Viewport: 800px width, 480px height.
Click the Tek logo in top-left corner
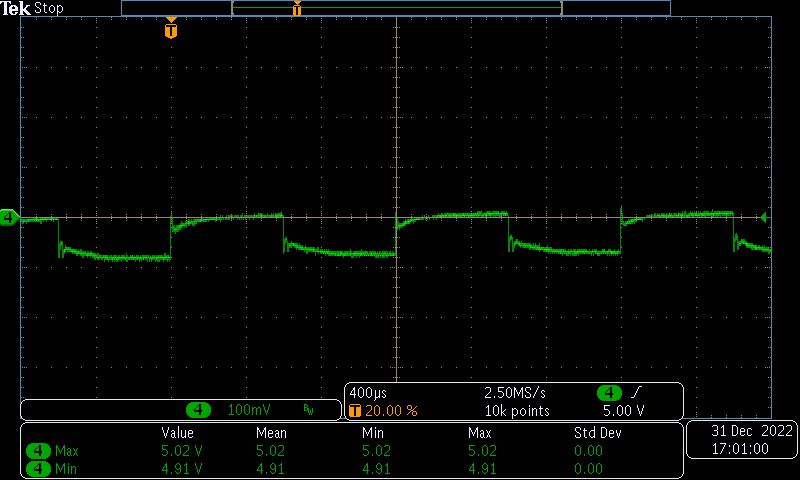point(16,8)
